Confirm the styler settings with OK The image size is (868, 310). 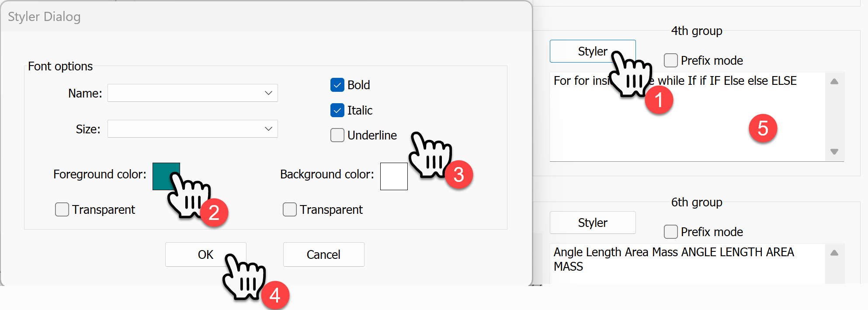tap(205, 254)
